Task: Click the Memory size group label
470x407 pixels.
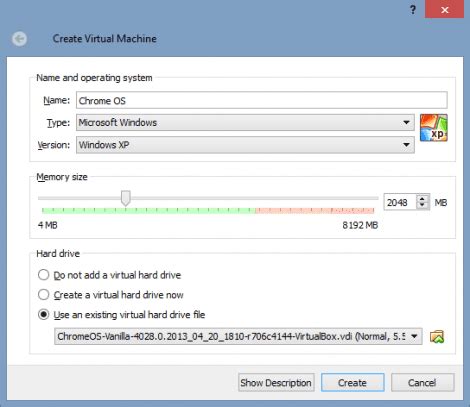Action: pos(62,177)
